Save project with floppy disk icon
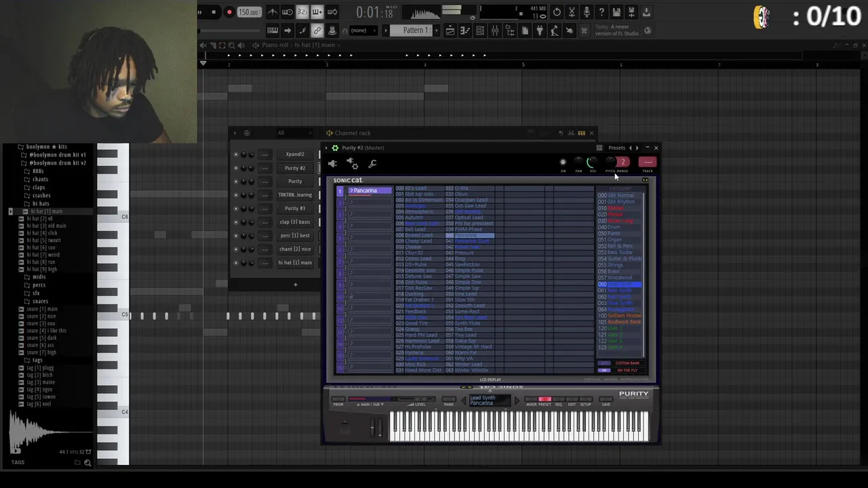This screenshot has height=488, width=868. point(616,12)
